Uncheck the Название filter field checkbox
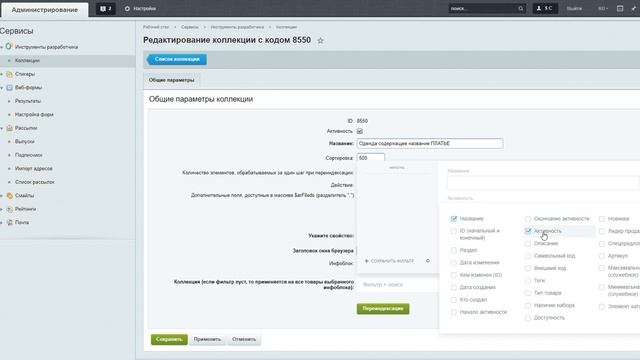This screenshot has width=640, height=360. click(453, 219)
